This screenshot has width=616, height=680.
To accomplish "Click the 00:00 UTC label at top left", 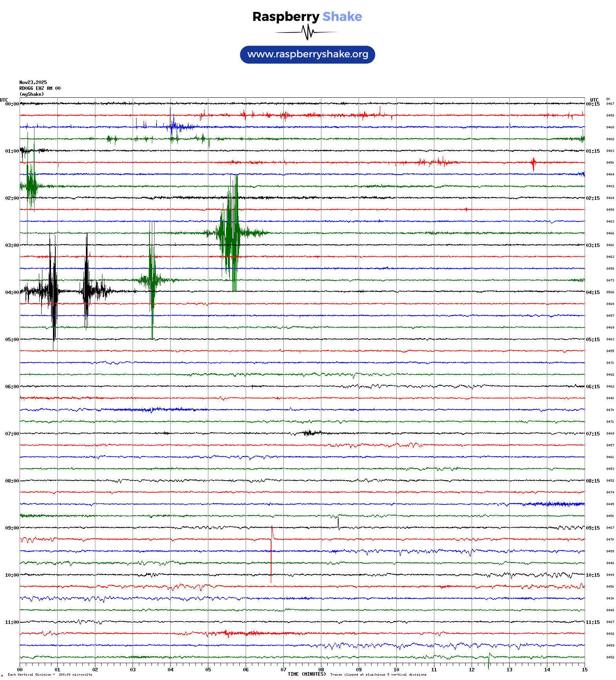I will pyautogui.click(x=12, y=104).
